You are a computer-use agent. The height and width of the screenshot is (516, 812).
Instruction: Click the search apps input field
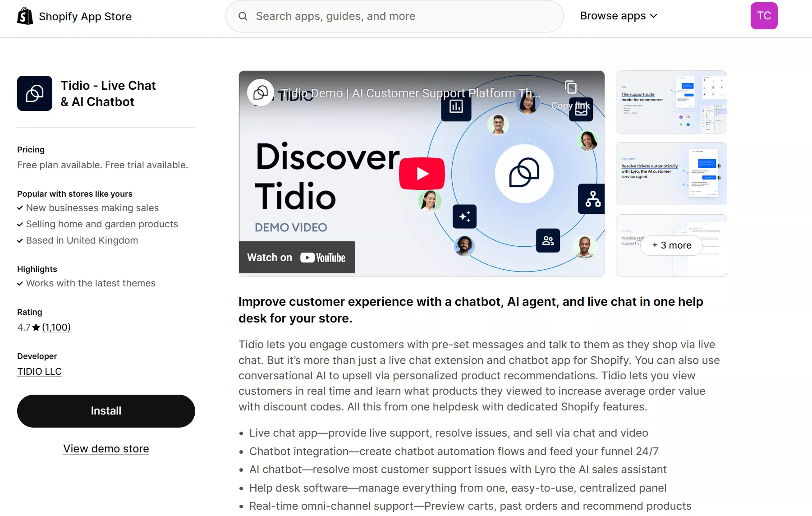tap(392, 16)
